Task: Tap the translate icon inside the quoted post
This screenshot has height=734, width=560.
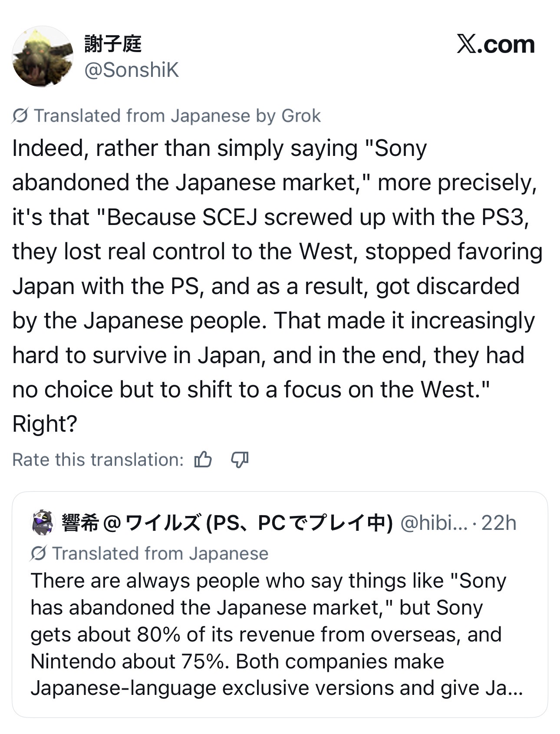Action: [x=39, y=554]
